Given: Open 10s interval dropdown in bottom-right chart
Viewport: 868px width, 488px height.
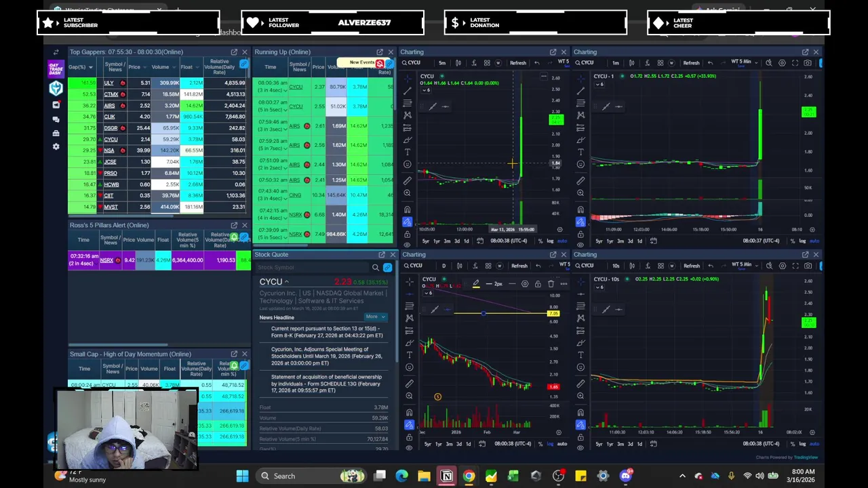Looking at the screenshot, I should click(616, 266).
